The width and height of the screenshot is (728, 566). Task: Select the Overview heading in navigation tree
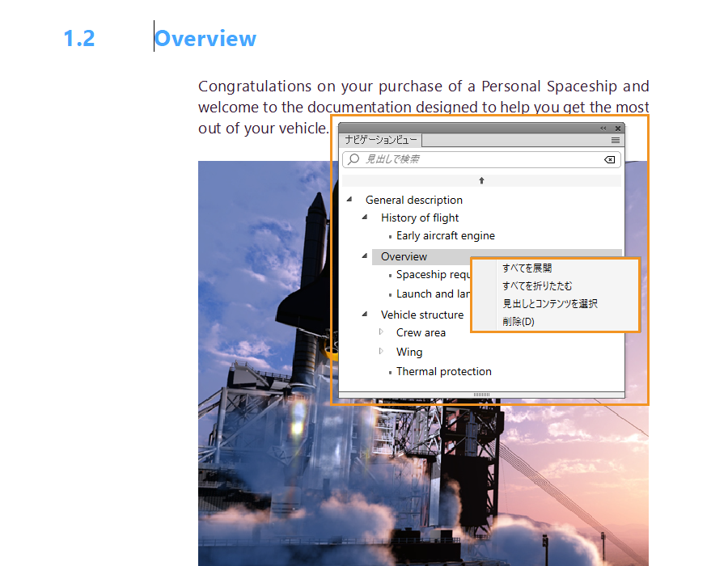(x=404, y=256)
